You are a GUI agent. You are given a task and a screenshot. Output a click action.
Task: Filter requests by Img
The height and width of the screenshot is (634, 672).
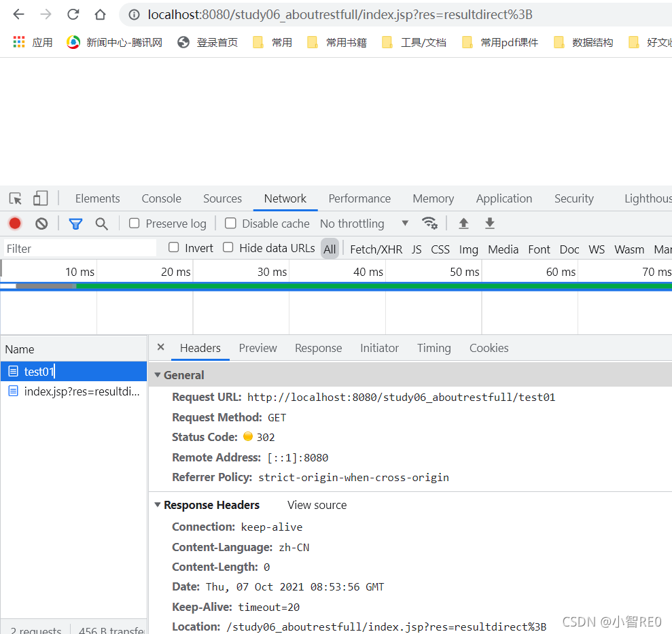coord(469,249)
